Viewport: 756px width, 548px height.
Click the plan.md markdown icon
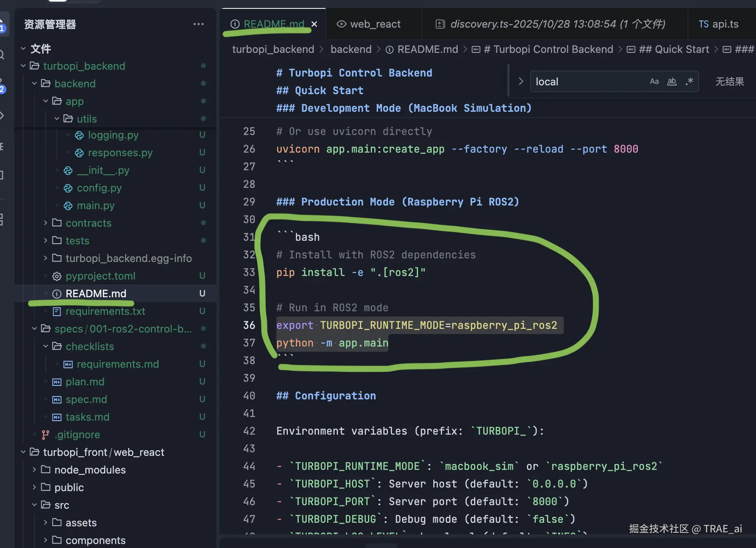tap(57, 382)
